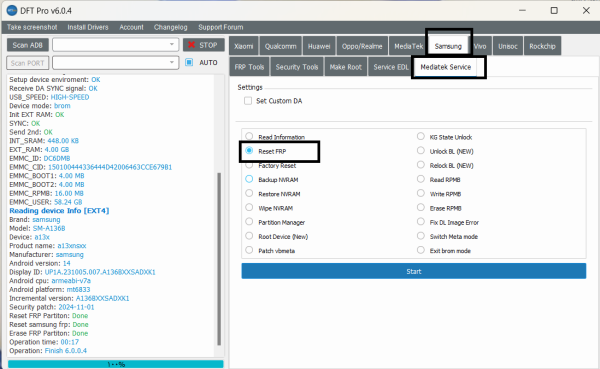
Task: Select Wipe NVRAM radio option
Action: [249, 207]
